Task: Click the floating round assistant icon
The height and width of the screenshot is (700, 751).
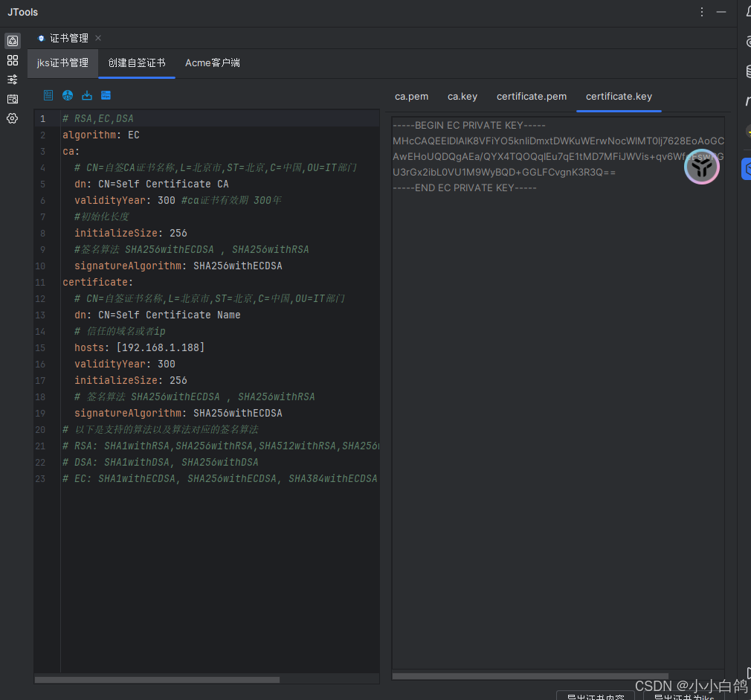Action: pos(701,167)
